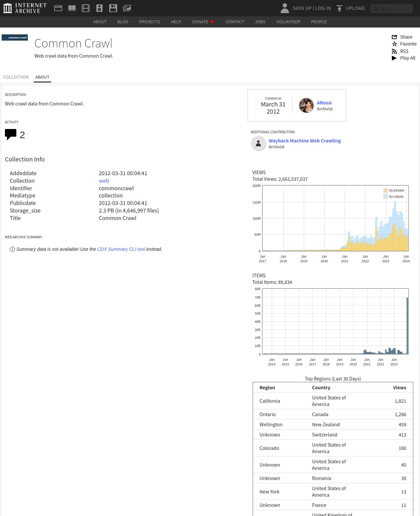Click the tallest bar in Items chart
Screen dimensions: 420x516
[x=407, y=325]
